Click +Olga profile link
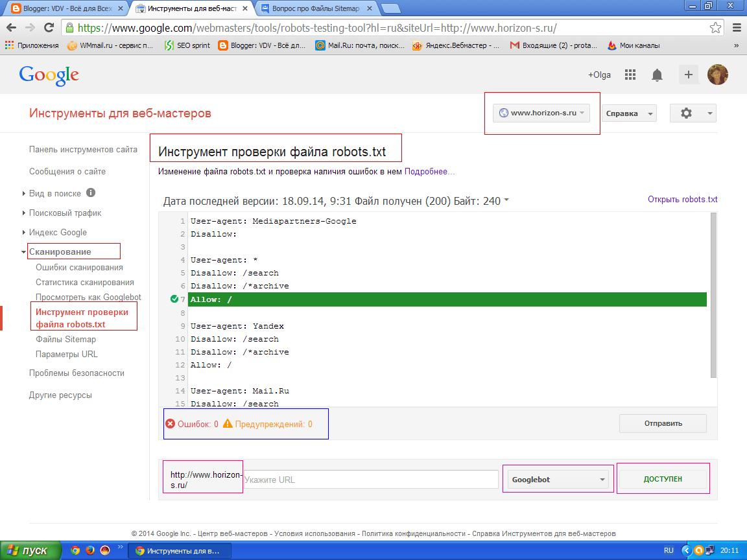Image resolution: width=747 pixels, height=560 pixels. (x=599, y=75)
